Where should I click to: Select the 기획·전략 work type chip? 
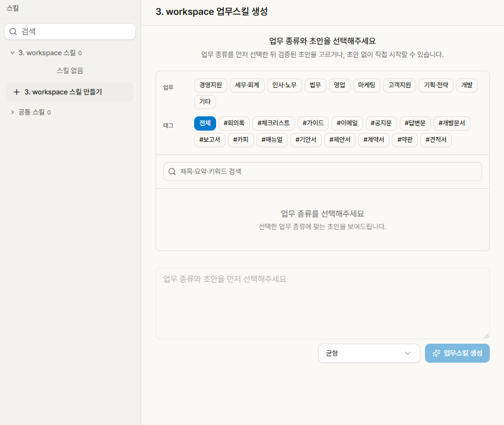(436, 85)
